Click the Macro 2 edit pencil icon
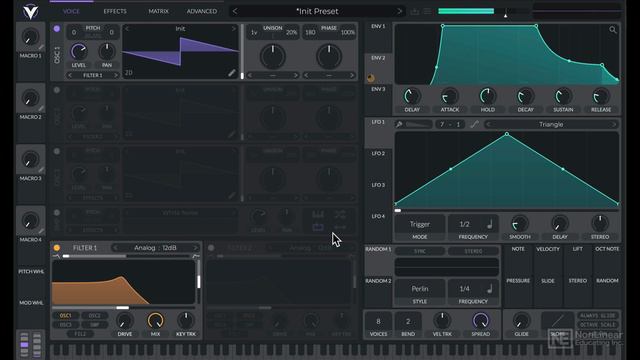 [41, 109]
